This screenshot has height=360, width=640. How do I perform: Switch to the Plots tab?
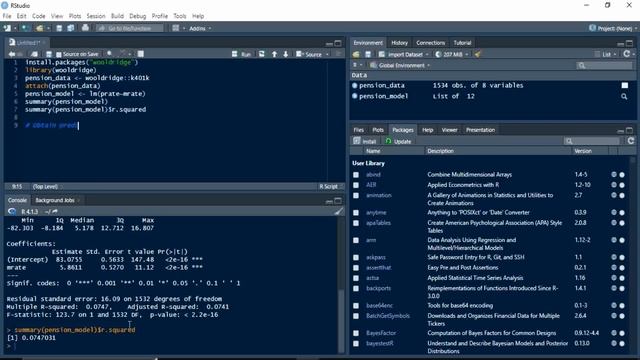(378, 130)
